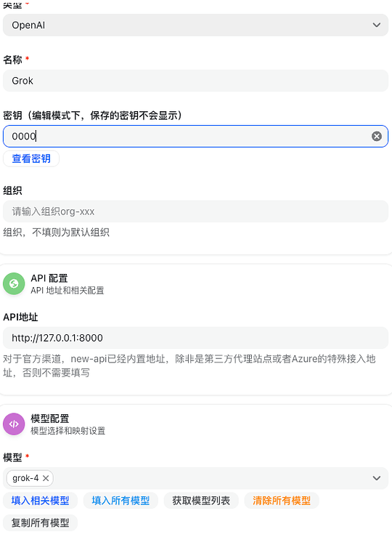Click 填入所有模型 button
The image size is (392, 545).
pyautogui.click(x=121, y=501)
